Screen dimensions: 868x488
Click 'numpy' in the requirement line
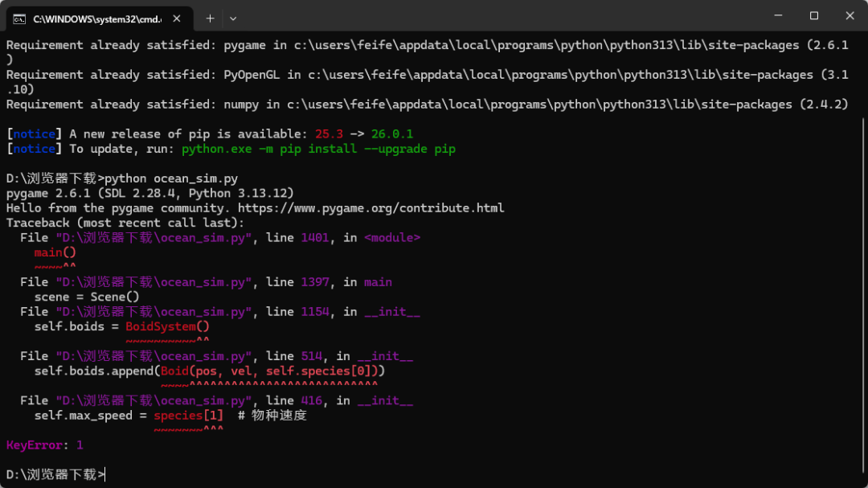pyautogui.click(x=241, y=105)
